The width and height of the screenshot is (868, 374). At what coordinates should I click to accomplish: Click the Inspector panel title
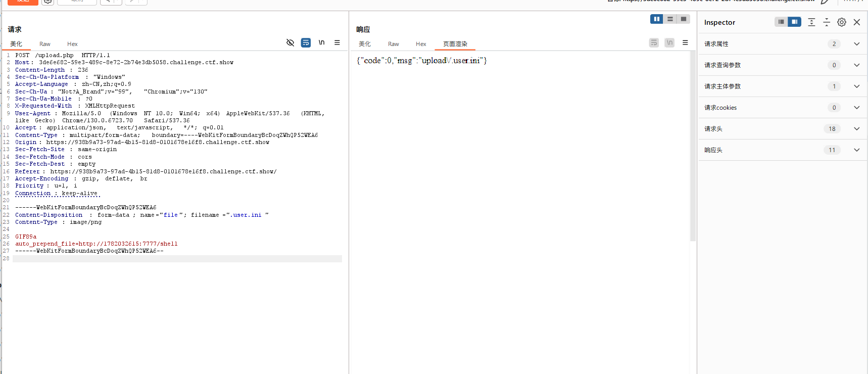pos(719,22)
